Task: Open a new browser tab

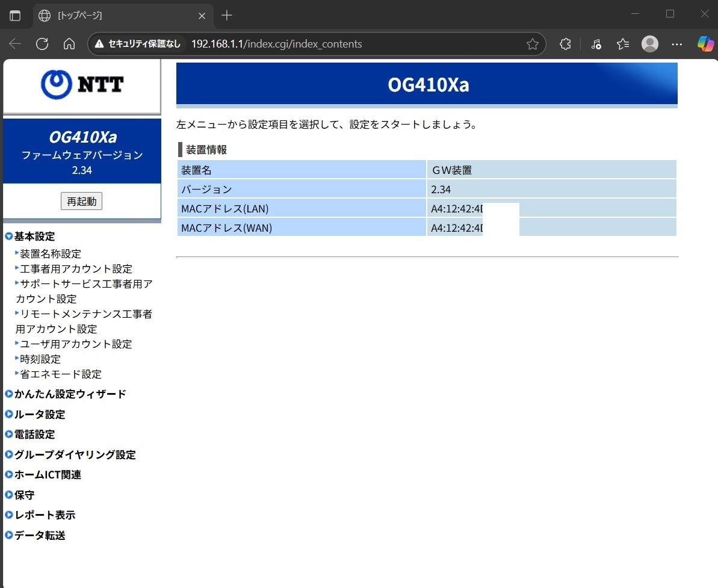Action: coord(227,16)
